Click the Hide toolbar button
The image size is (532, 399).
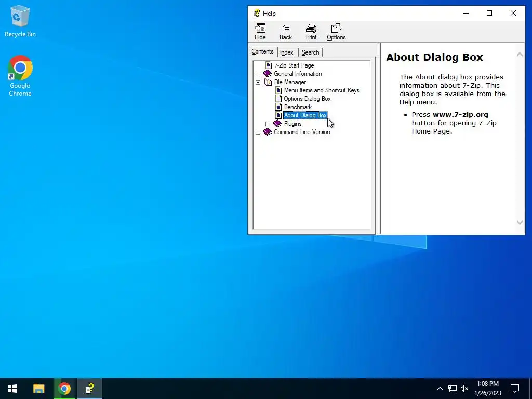[260, 32]
